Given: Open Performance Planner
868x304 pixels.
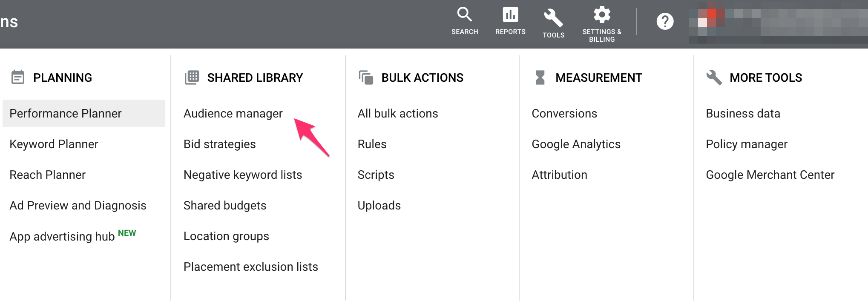Looking at the screenshot, I should (66, 114).
